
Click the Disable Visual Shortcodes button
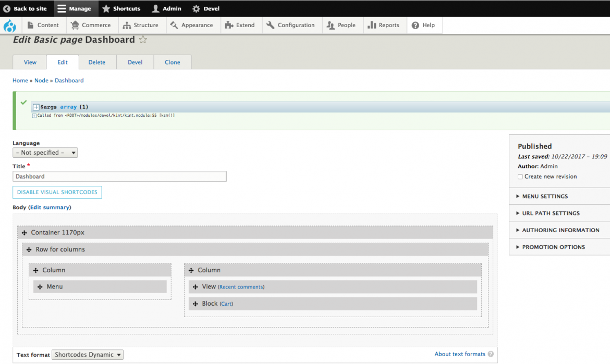(57, 192)
